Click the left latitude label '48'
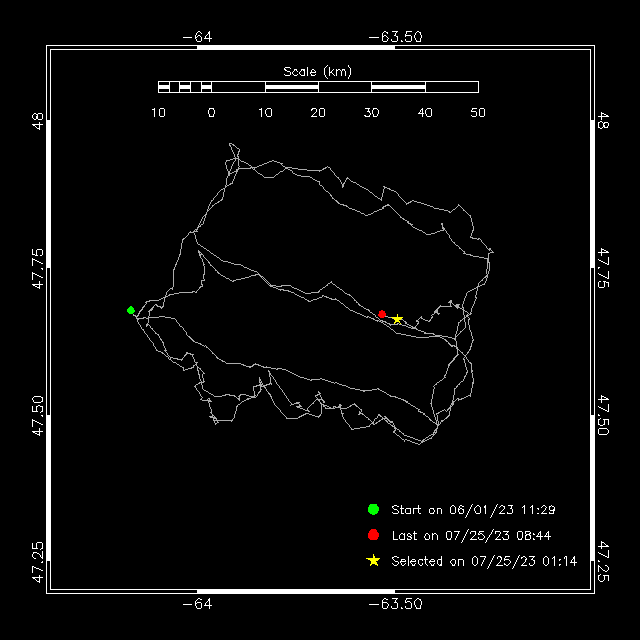Screen dimensions: 640x640 point(38,121)
